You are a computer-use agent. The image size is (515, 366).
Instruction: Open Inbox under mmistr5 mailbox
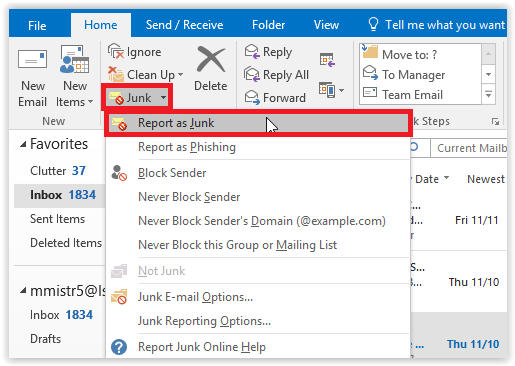tap(61, 315)
